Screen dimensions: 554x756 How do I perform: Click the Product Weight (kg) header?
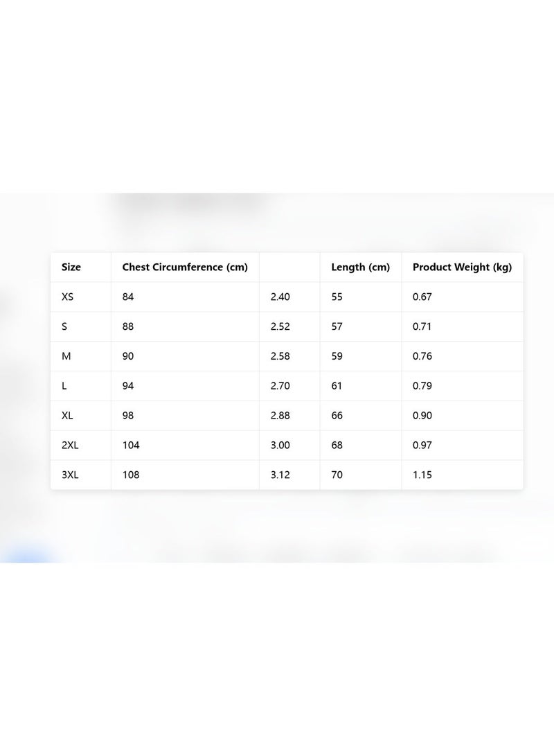(462, 267)
